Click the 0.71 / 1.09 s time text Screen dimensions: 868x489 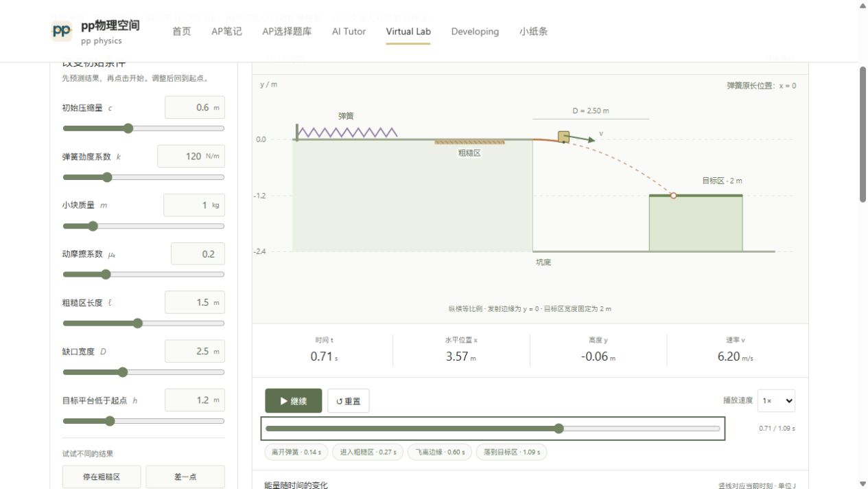coord(777,429)
